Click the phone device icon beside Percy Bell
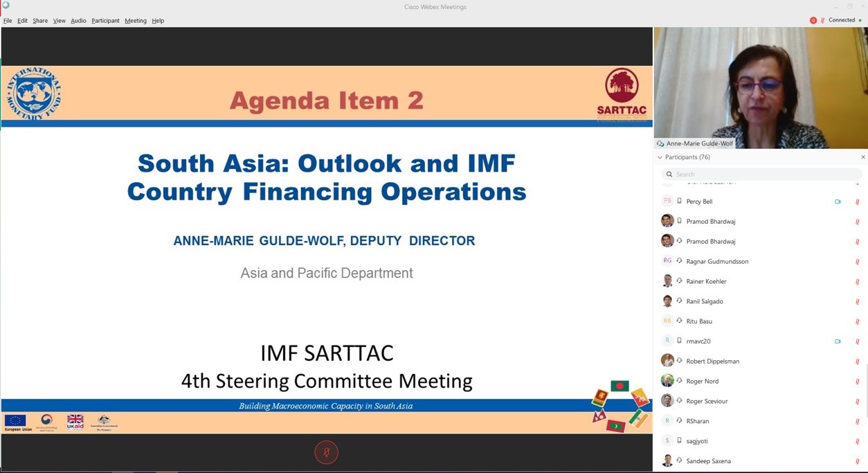Screen dimensions: 868x473 679,202
